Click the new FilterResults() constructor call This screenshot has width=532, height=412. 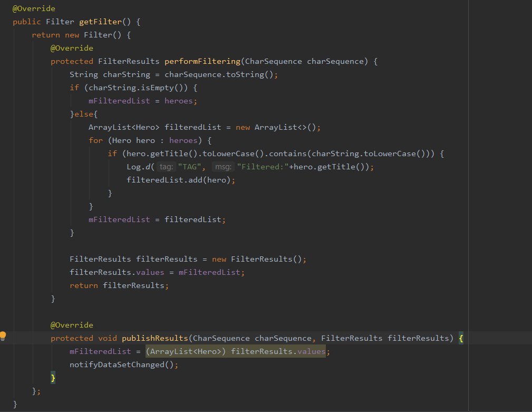pyautogui.click(x=257, y=260)
